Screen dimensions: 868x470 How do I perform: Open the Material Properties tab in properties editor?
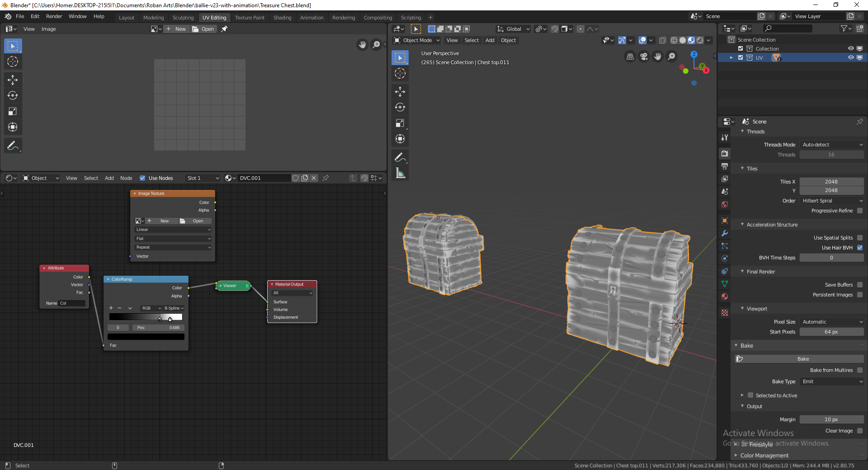pyautogui.click(x=724, y=296)
